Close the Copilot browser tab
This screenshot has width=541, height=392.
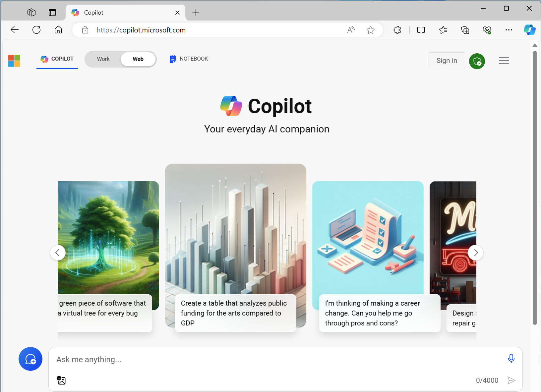tap(177, 13)
